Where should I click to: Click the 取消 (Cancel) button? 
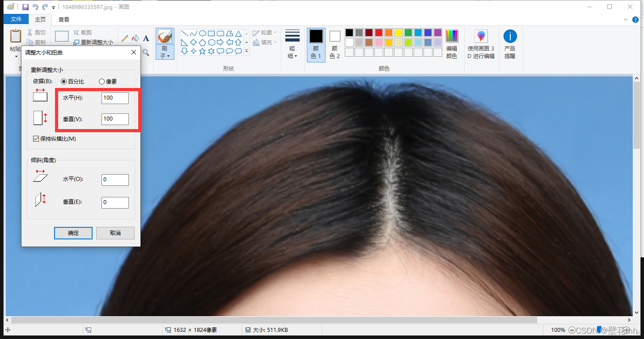[x=115, y=233]
